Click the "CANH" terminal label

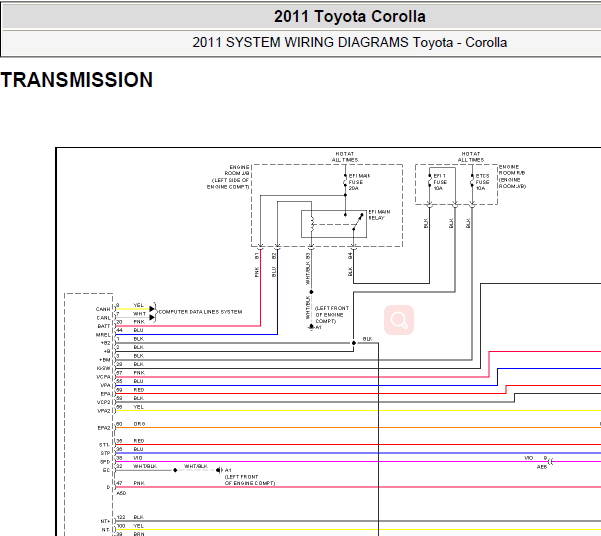(x=103, y=309)
